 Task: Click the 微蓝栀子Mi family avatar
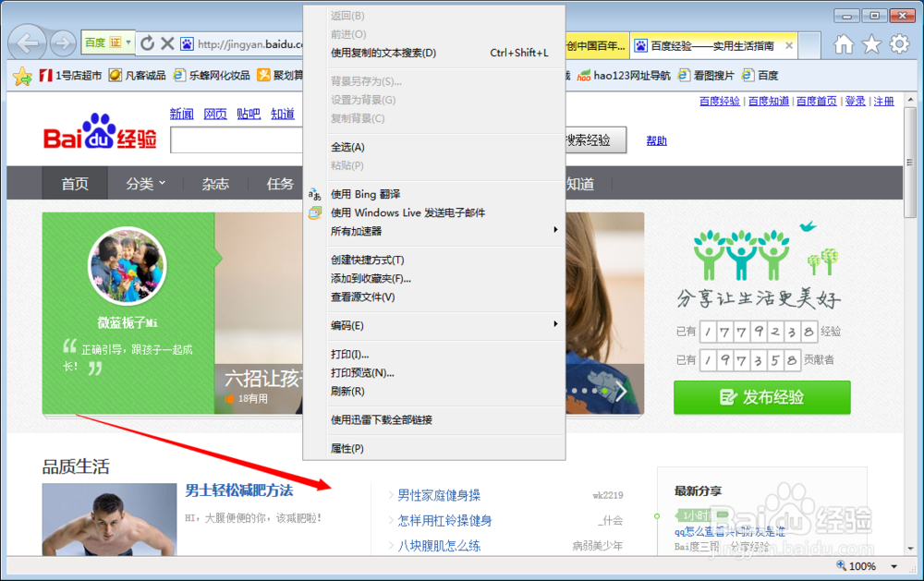point(128,266)
